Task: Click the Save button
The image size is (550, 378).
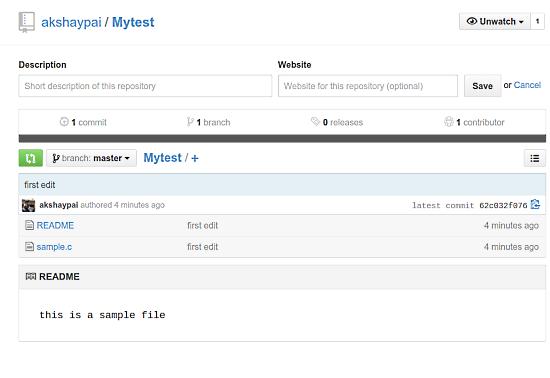Action: point(482,86)
